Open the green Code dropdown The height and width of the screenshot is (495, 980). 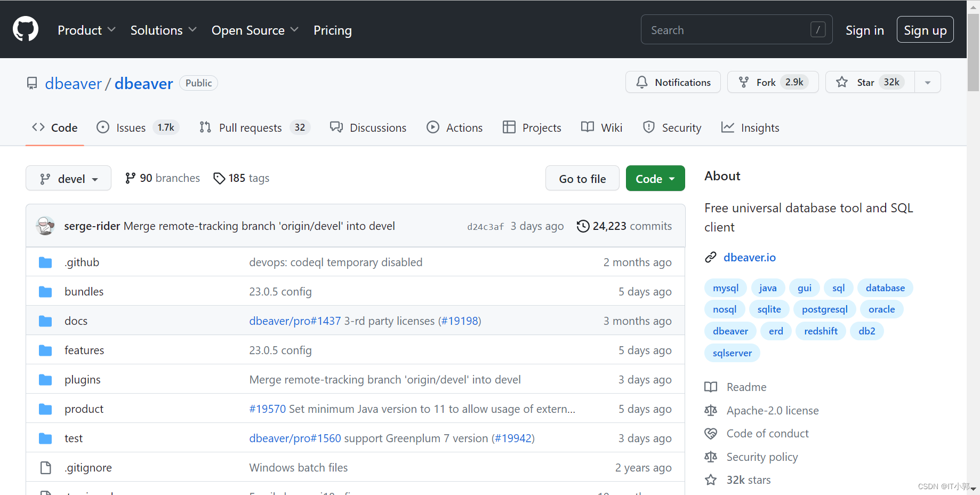[655, 178]
